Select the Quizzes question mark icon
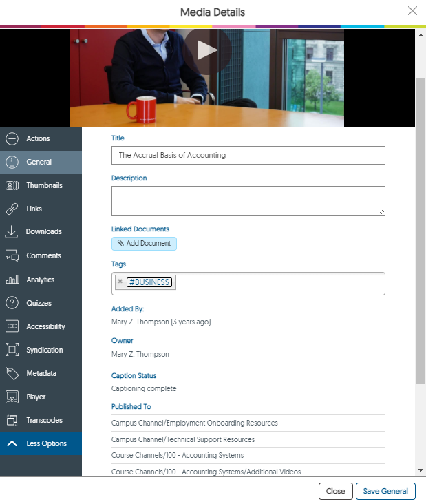 click(x=12, y=303)
